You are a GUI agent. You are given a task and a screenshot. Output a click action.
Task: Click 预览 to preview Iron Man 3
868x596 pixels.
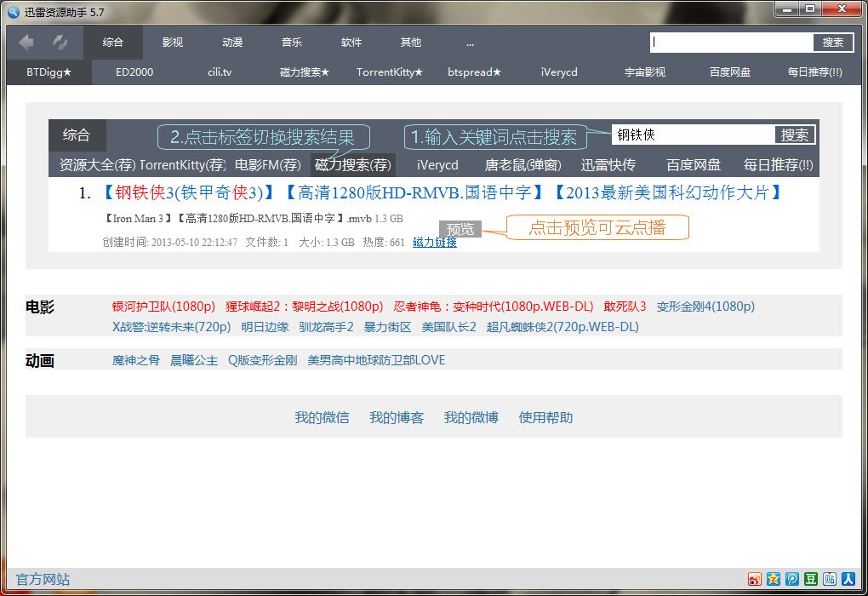pos(460,228)
